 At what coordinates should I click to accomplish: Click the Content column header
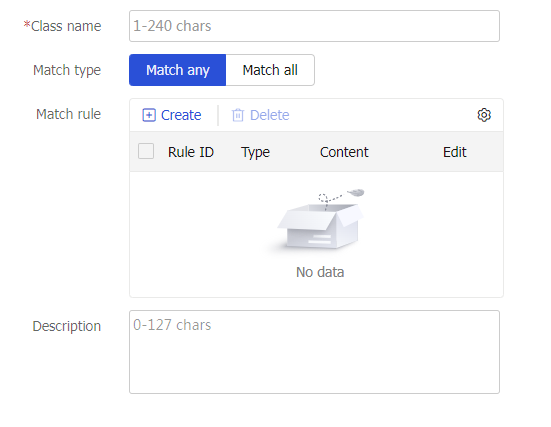coord(344,152)
